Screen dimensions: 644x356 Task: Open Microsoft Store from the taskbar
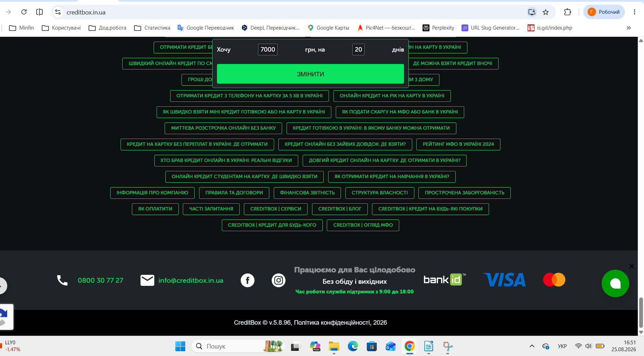(x=372, y=346)
